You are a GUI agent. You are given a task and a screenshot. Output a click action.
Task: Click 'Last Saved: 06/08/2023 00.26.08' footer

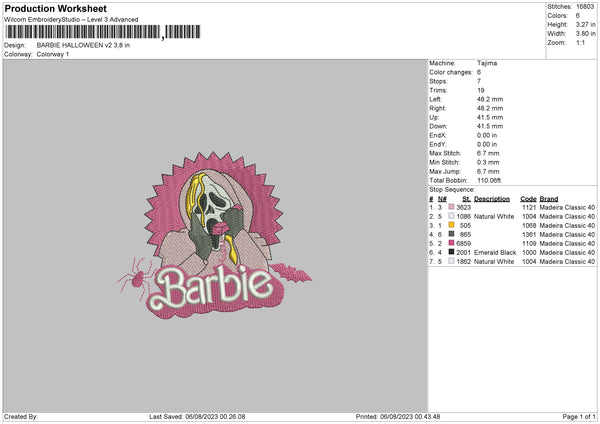(197, 416)
